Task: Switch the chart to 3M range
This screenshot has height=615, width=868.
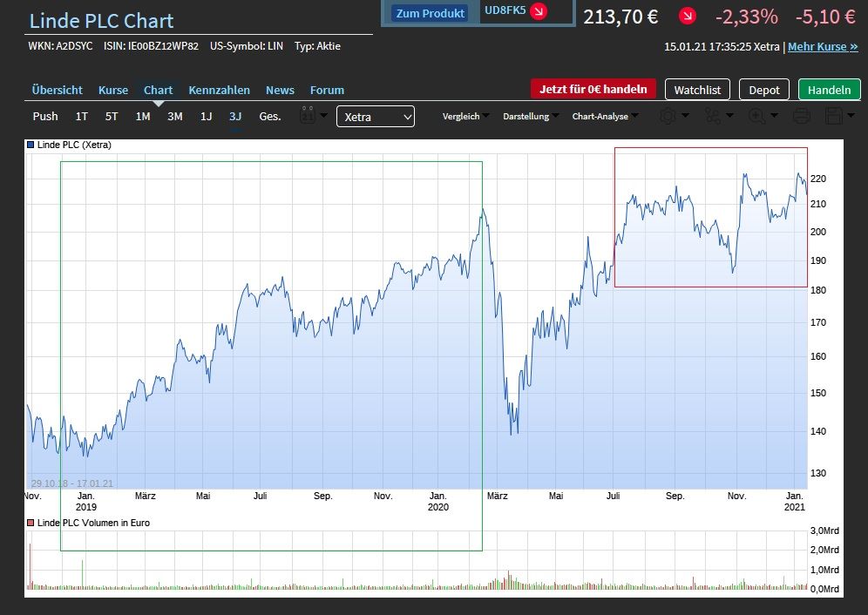Action: [x=175, y=116]
